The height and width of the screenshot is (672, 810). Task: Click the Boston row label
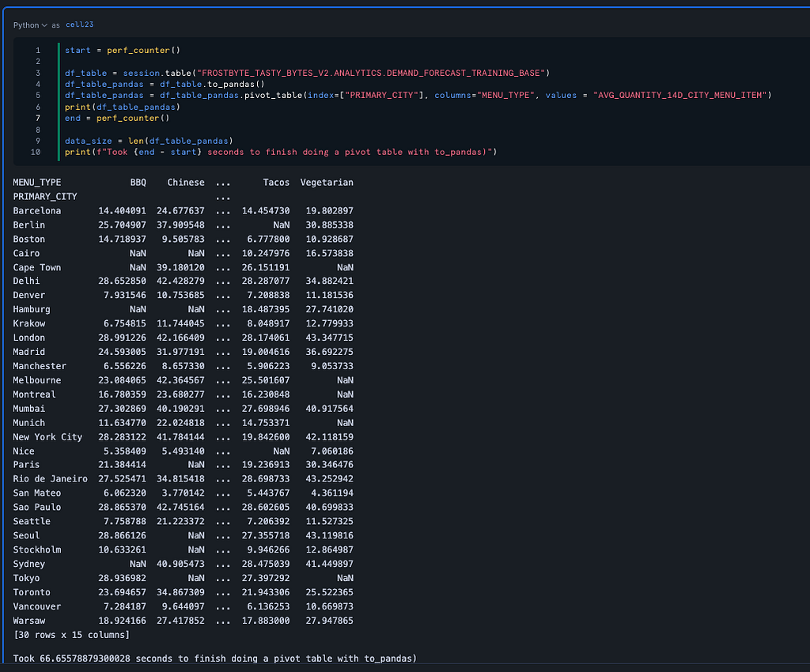click(29, 239)
